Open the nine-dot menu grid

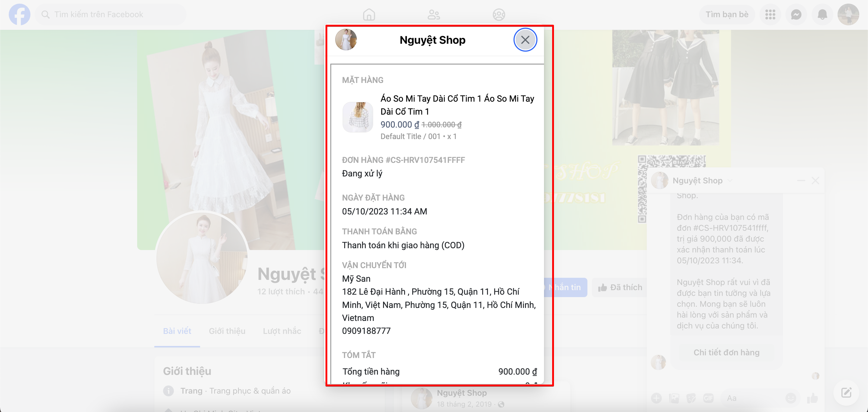click(x=770, y=14)
